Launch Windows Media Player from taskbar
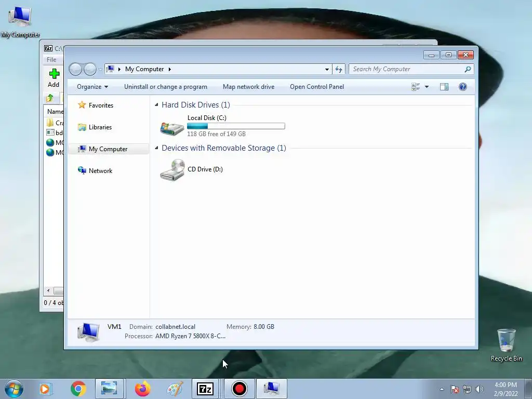This screenshot has height=399, width=532. click(x=45, y=389)
